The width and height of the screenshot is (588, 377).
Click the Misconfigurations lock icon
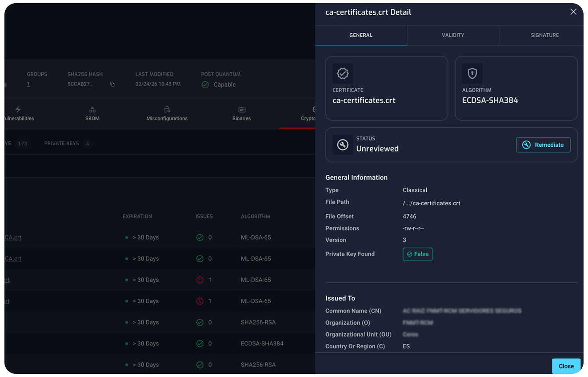(167, 109)
